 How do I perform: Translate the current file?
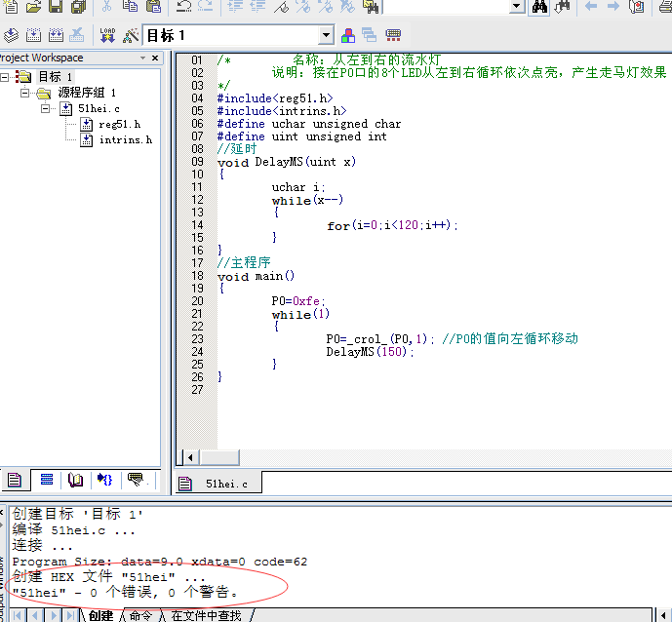(11, 35)
